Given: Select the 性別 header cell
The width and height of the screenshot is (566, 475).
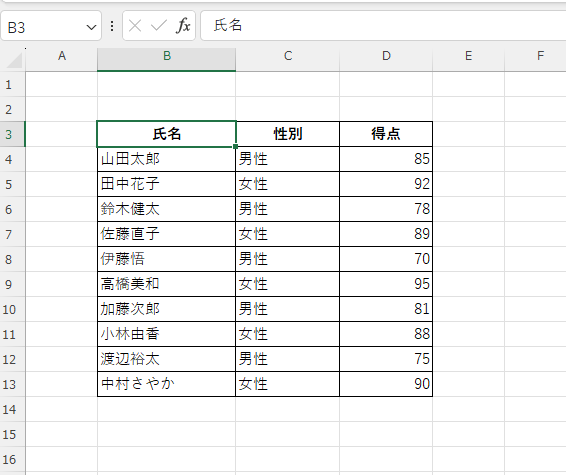Looking at the screenshot, I should click(287, 134).
